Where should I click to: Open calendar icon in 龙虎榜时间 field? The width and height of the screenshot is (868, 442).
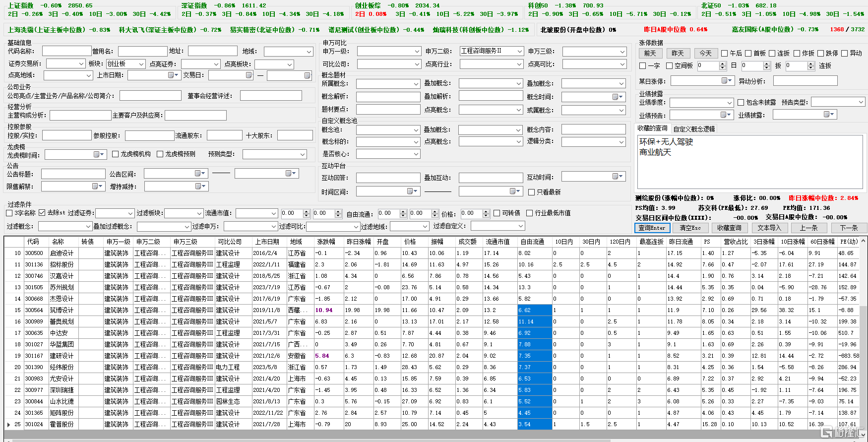pyautogui.click(x=99, y=155)
